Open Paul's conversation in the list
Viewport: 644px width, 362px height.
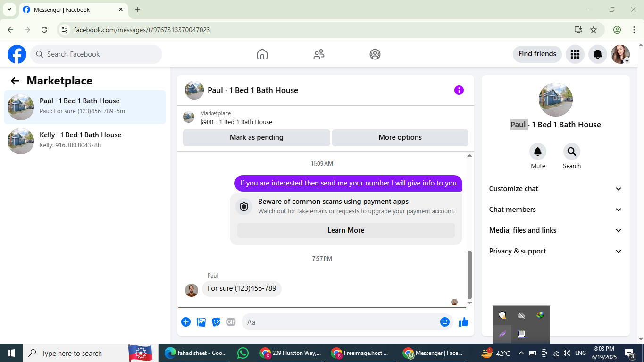point(85,107)
